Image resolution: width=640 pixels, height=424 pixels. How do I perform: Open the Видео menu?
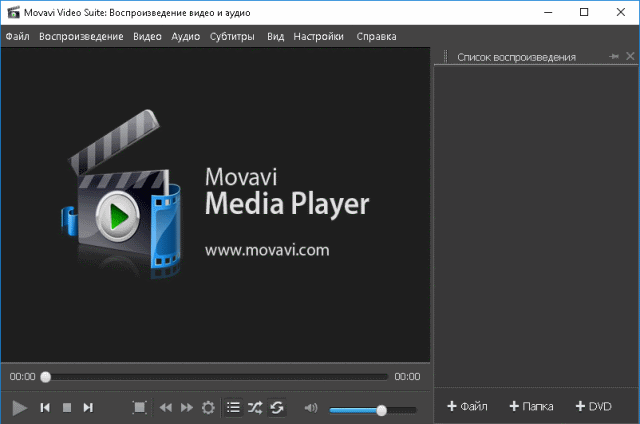(147, 36)
